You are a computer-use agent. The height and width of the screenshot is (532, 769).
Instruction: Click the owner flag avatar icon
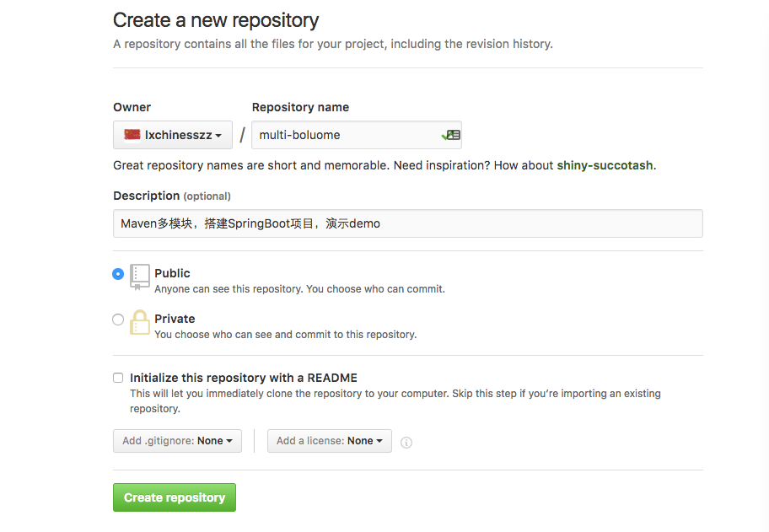coord(132,135)
